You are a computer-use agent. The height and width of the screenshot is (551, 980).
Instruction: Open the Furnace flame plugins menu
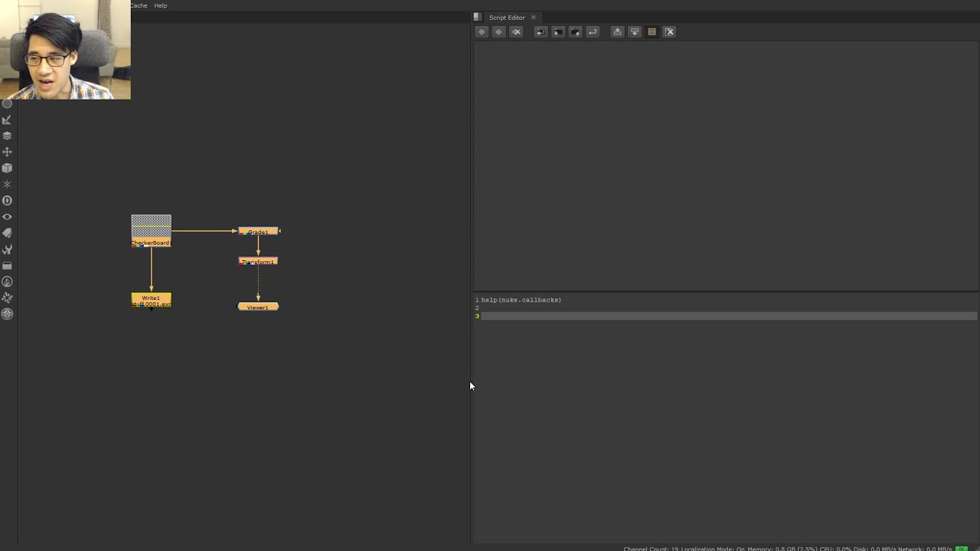[x=7, y=282]
